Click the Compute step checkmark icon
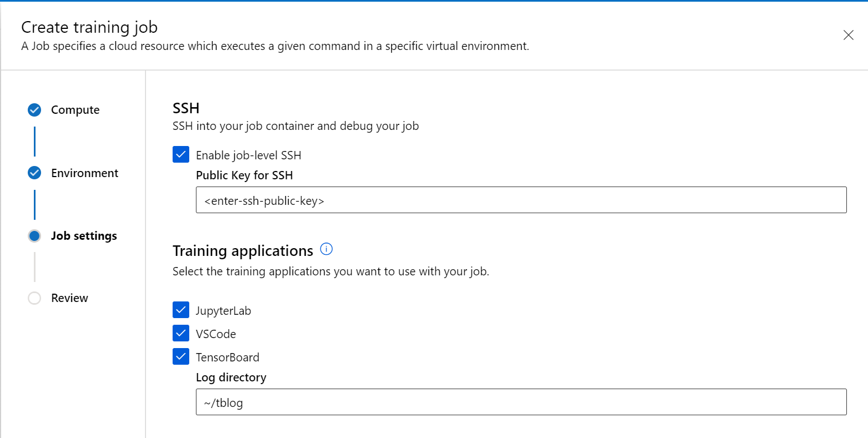The width and height of the screenshot is (868, 438). (34, 110)
